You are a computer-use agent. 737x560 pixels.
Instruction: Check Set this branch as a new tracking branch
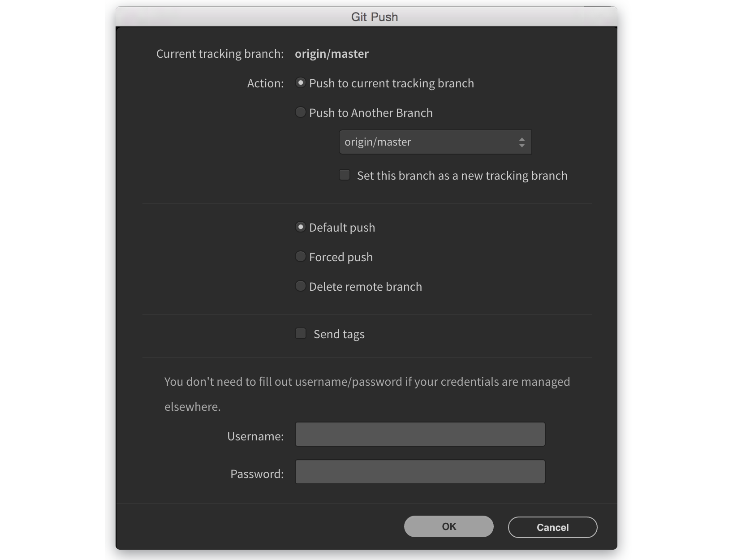pos(345,175)
